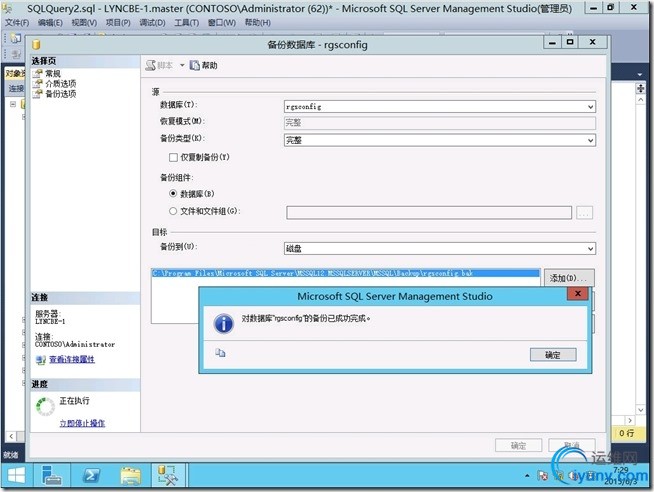Click the 确定 button at the backup dialog bottom
This screenshot has height=492, width=654.
click(518, 445)
